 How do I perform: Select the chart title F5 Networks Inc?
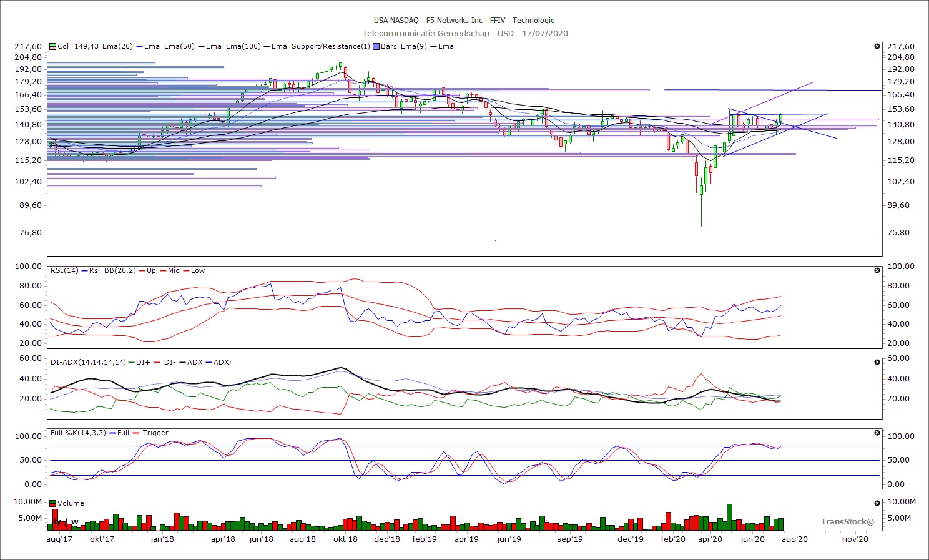coord(455,21)
